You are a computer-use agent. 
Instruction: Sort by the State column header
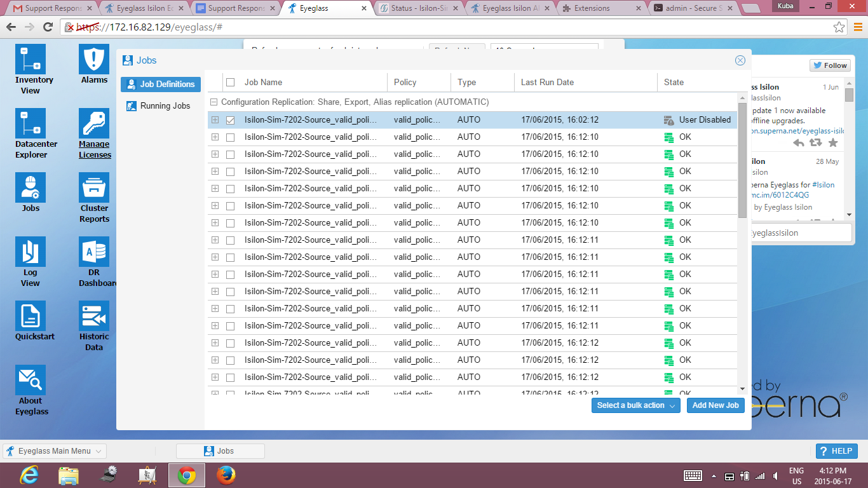697,82
